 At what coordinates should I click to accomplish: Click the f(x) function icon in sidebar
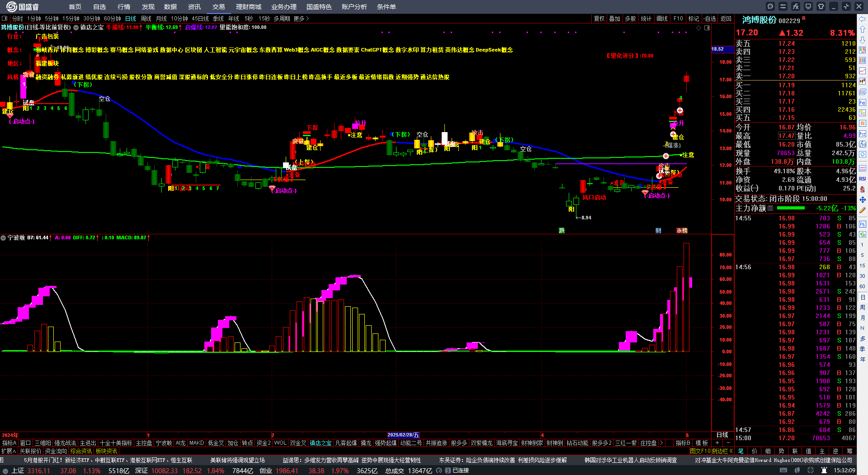[863, 144]
